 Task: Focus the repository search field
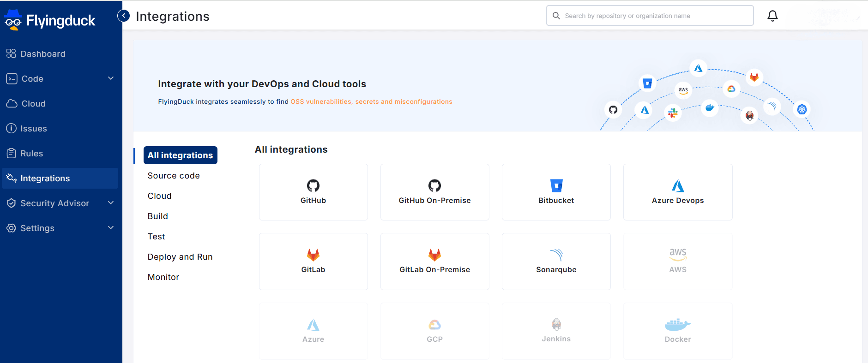[650, 16]
